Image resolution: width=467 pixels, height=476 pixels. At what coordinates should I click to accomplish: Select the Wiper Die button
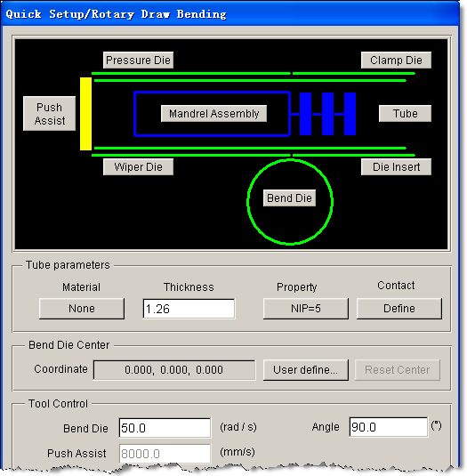[138, 167]
